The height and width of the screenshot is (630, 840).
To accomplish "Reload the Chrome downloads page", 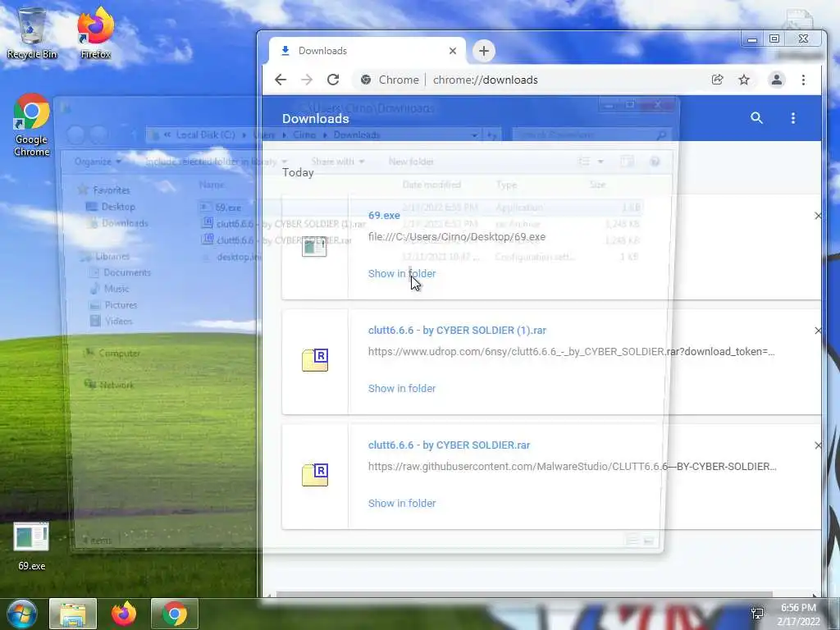I will point(333,80).
